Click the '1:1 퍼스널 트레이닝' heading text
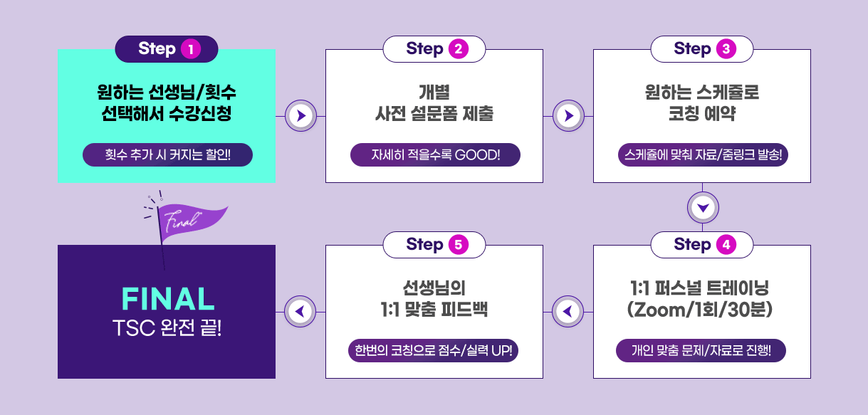Viewport: 868px width, 415px height. coord(700,289)
